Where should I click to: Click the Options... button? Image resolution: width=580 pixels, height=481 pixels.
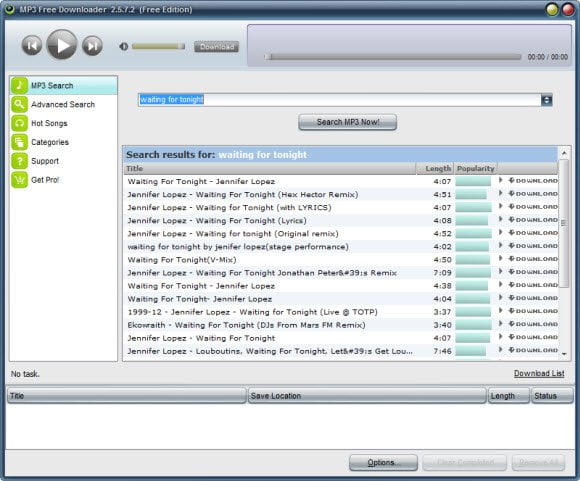coord(383,462)
